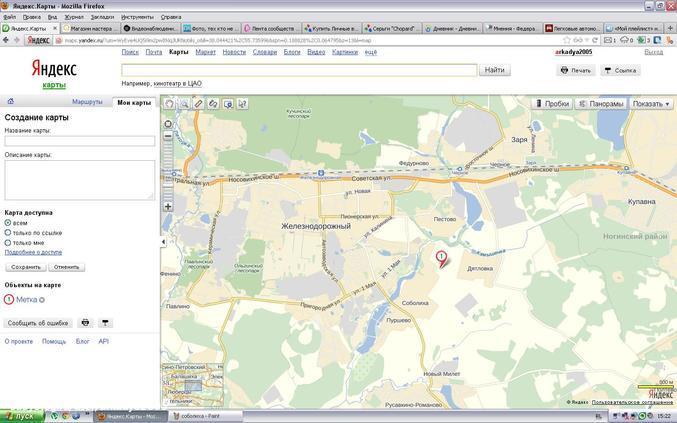Click the red placemark on the map
Viewport: 677px width, 423px height.
click(x=441, y=258)
